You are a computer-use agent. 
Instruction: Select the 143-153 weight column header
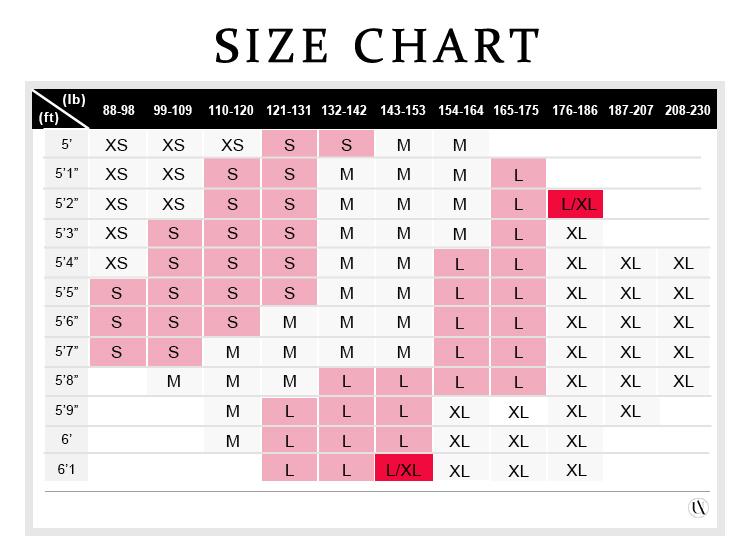403,110
